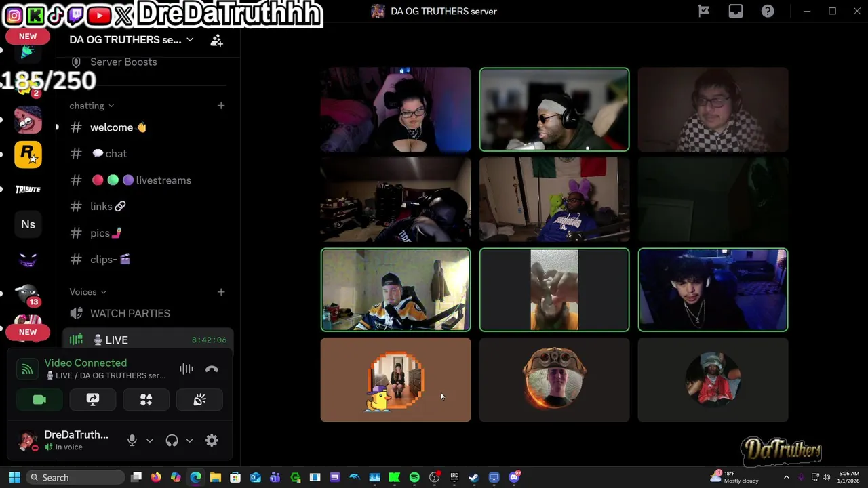Open Spotify from the taskbar
Image resolution: width=868 pixels, height=488 pixels.
coord(414,478)
